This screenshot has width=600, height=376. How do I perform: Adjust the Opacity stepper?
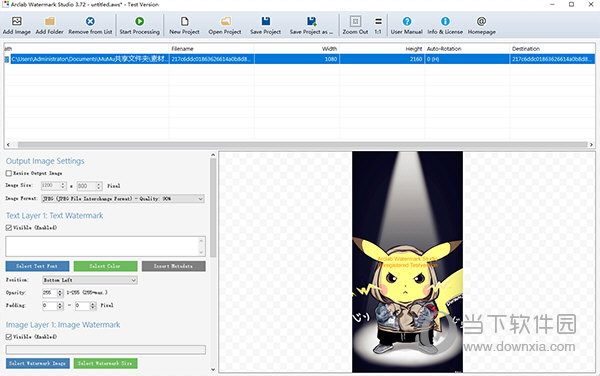60,293
